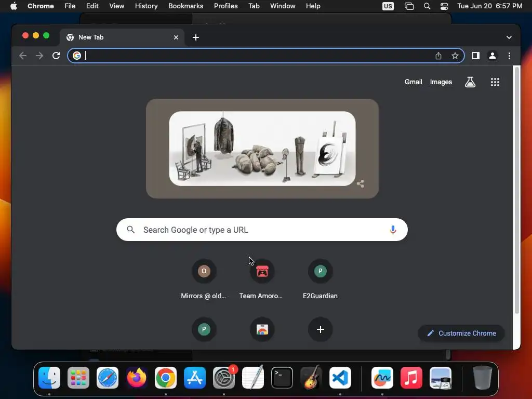Open the History menu
Screen dimensions: 532x399
146,6
